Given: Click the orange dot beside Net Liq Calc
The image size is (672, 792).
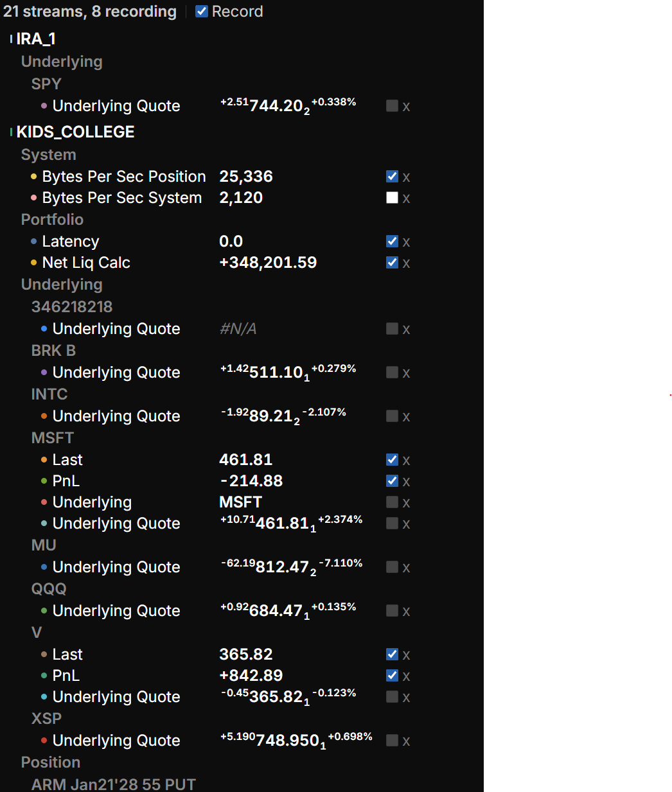Looking at the screenshot, I should point(33,263).
